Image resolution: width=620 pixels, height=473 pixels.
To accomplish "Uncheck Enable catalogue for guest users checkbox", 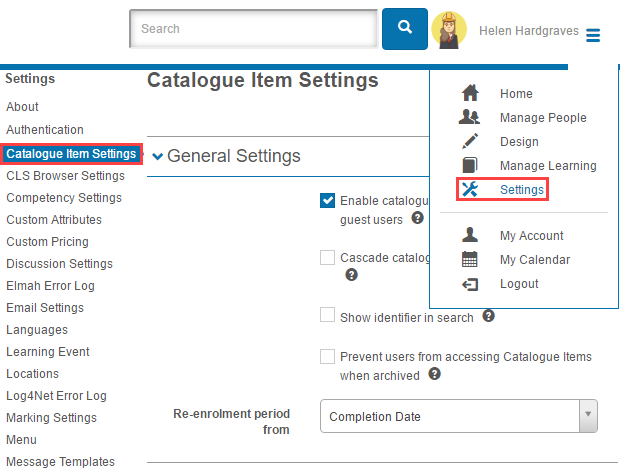I will (327, 200).
